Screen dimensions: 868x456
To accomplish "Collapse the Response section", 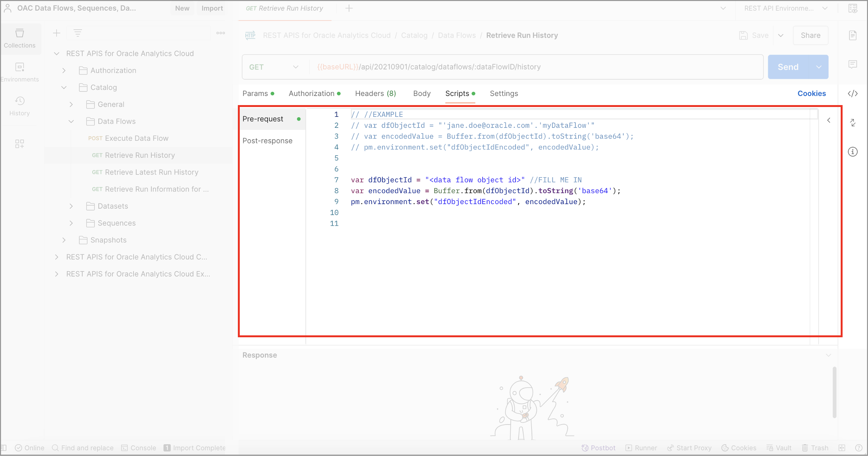I will 829,355.
